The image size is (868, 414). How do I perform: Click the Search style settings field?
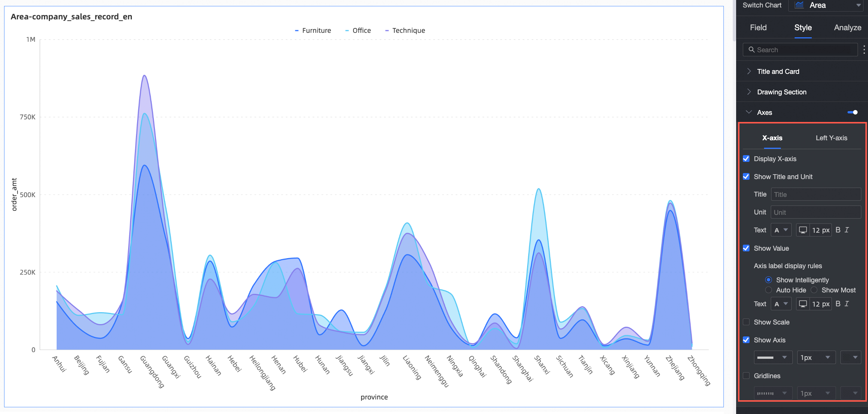(x=800, y=50)
